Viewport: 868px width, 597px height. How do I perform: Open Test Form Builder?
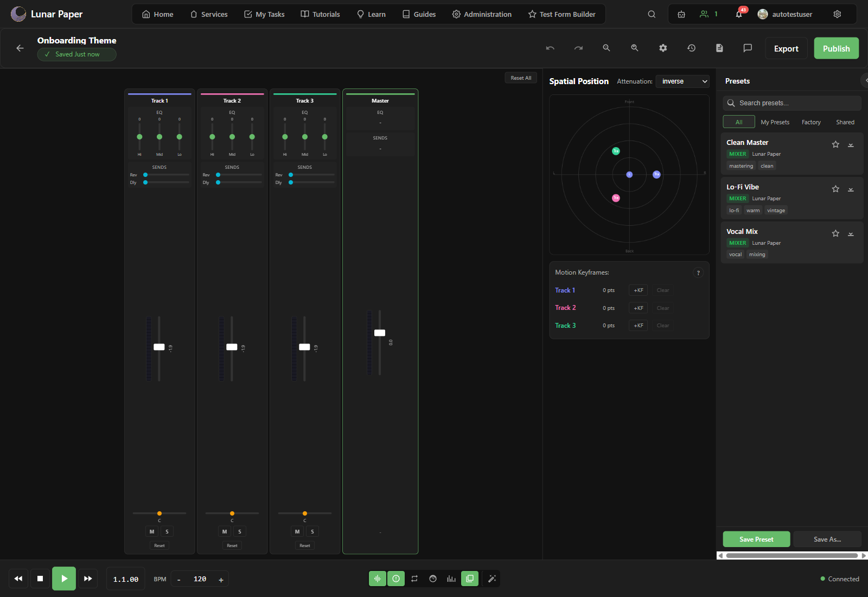click(x=562, y=14)
